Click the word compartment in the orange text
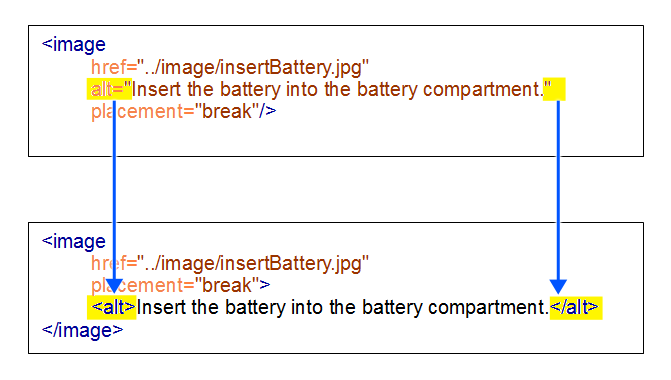The image size is (671, 380). click(x=483, y=90)
